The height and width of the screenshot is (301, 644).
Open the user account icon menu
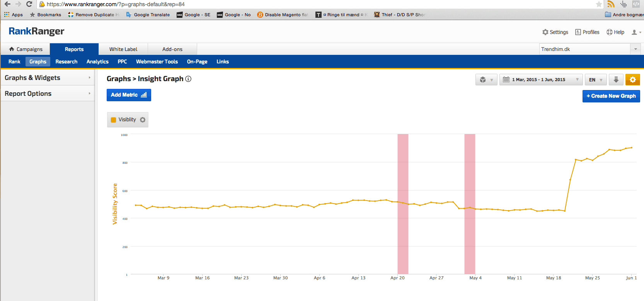pyautogui.click(x=636, y=32)
